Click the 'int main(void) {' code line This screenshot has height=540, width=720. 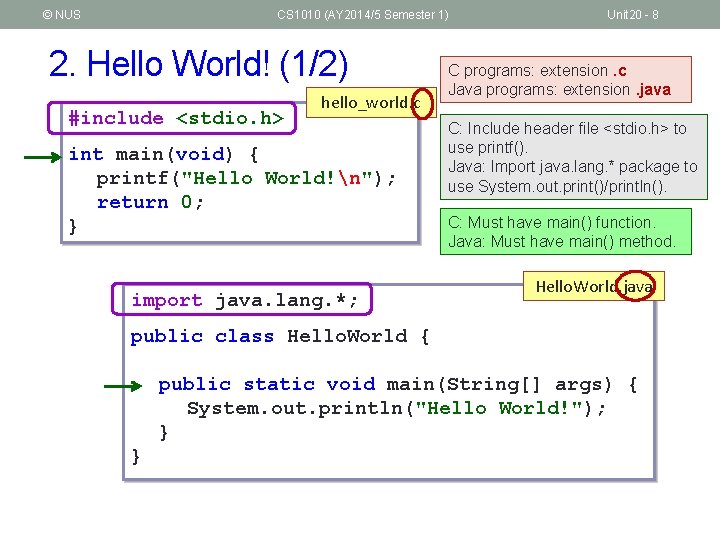[x=163, y=154]
